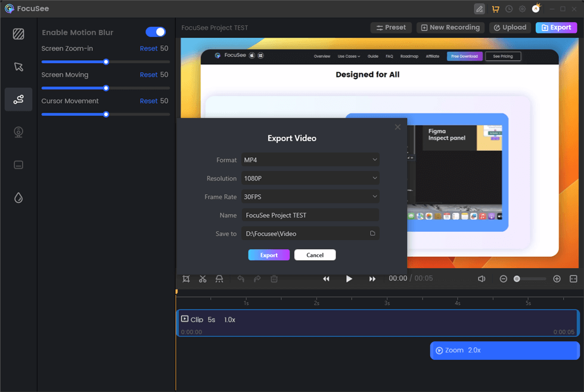Screen dimensions: 584x392
Task: Play the video preview
Action: click(x=349, y=279)
